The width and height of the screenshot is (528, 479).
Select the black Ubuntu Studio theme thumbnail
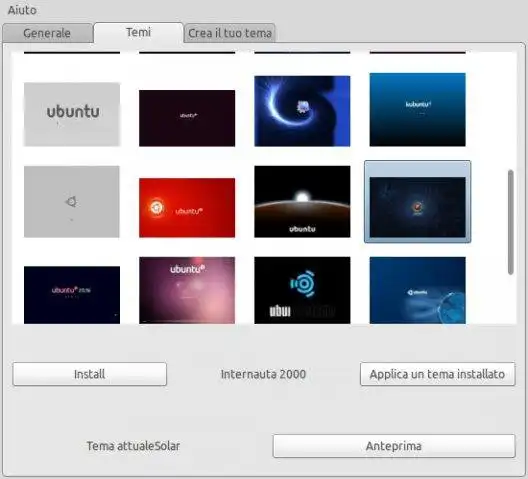coord(302,290)
